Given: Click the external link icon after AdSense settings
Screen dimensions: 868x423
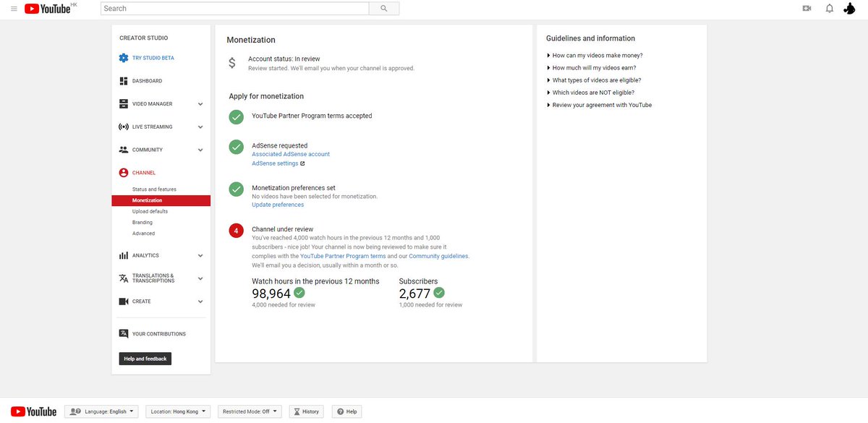Looking at the screenshot, I should [x=302, y=163].
